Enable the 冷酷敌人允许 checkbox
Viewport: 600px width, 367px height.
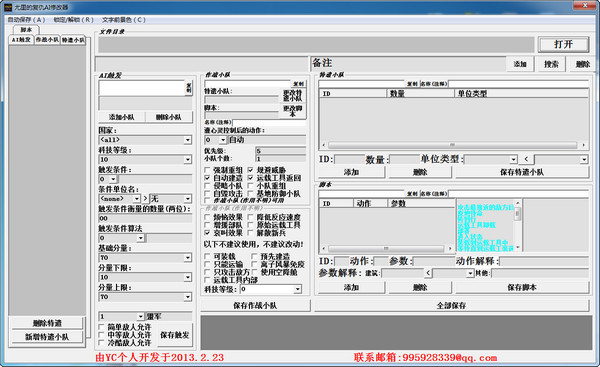point(101,343)
